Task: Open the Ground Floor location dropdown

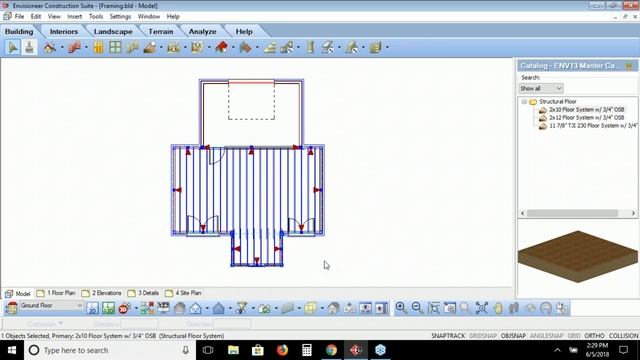Action: [51, 305]
